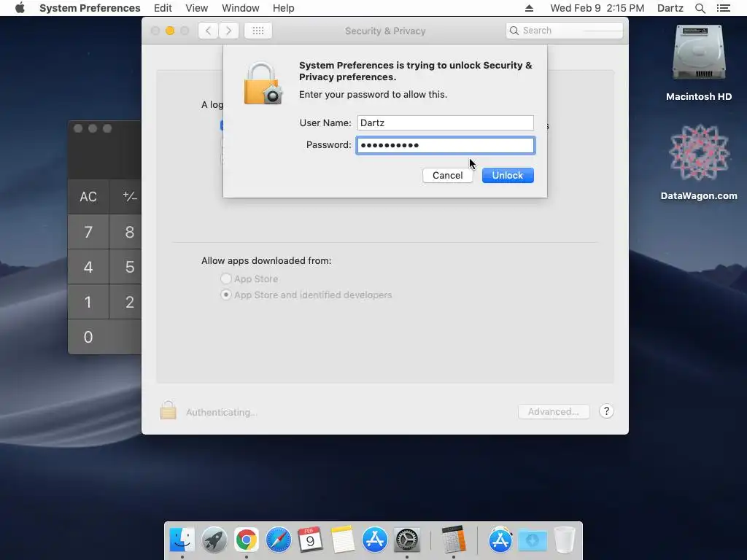Cancel the unlock dialog
Screen dimensions: 747x560
[447, 175]
